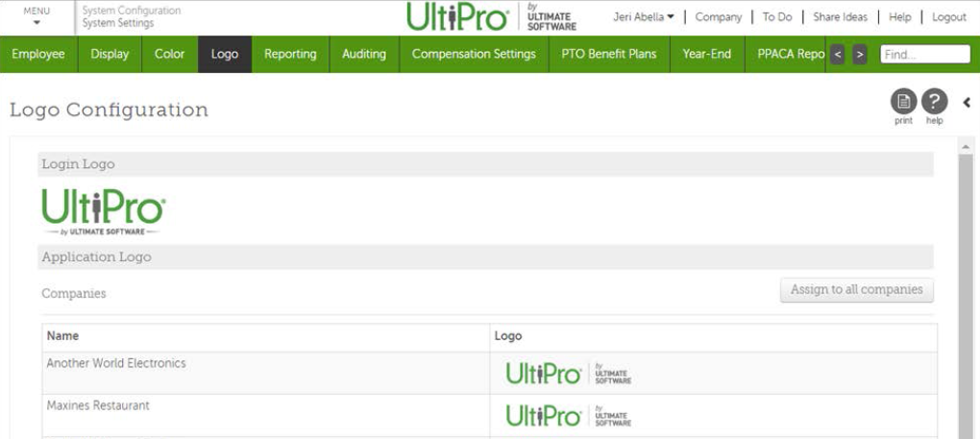Select the Logo tab
Image resolution: width=980 pixels, height=439 pixels.
pos(225,55)
